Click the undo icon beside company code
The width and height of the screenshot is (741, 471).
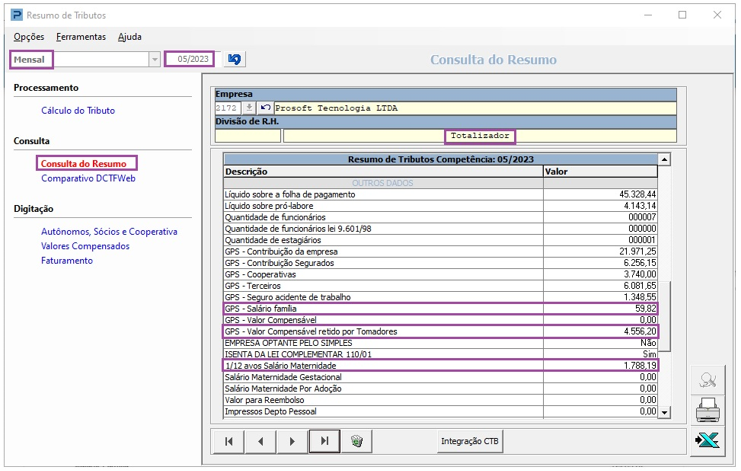(x=265, y=108)
